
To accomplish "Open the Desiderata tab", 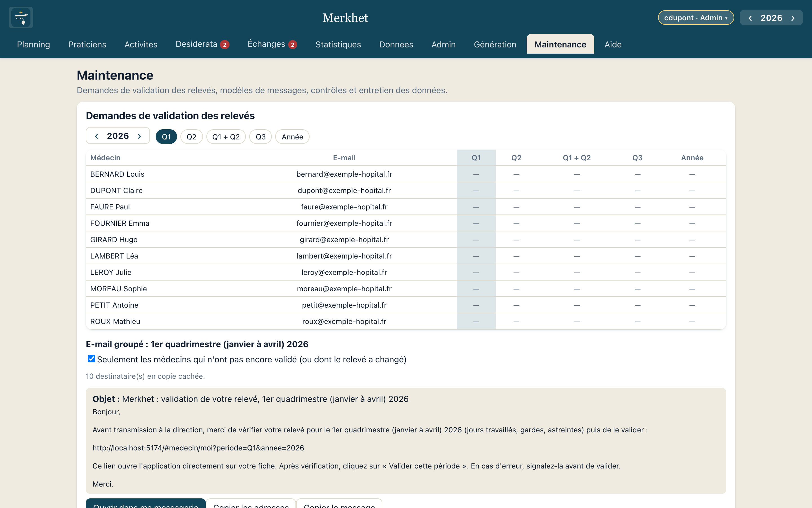I will (202, 44).
